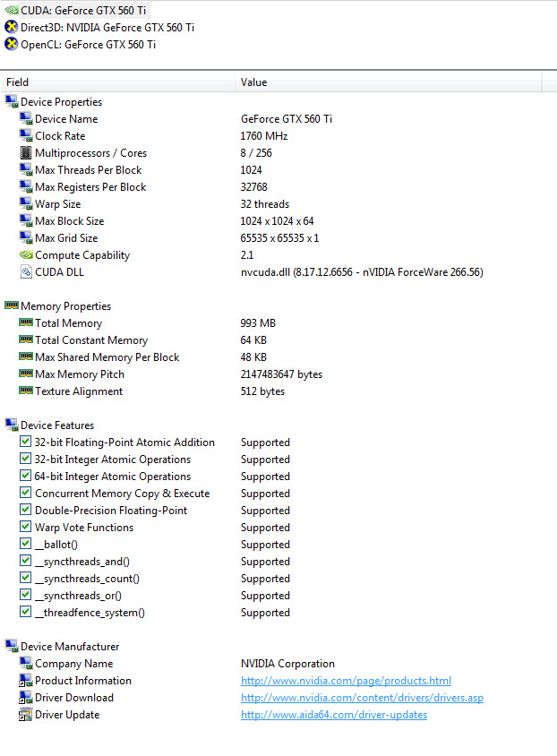
Task: Toggle 32-bit Integer Atomic Operations checkbox
Action: click(x=26, y=458)
